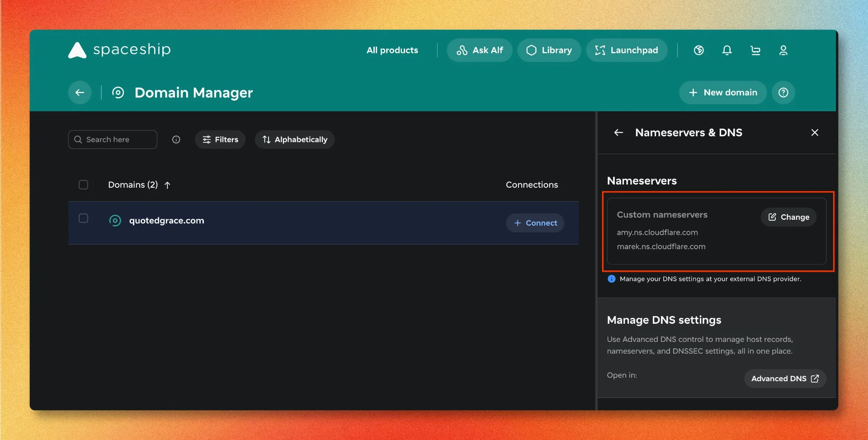Check the quotedgrace.com row checkbox
This screenshot has height=440, width=868.
pos(83,218)
